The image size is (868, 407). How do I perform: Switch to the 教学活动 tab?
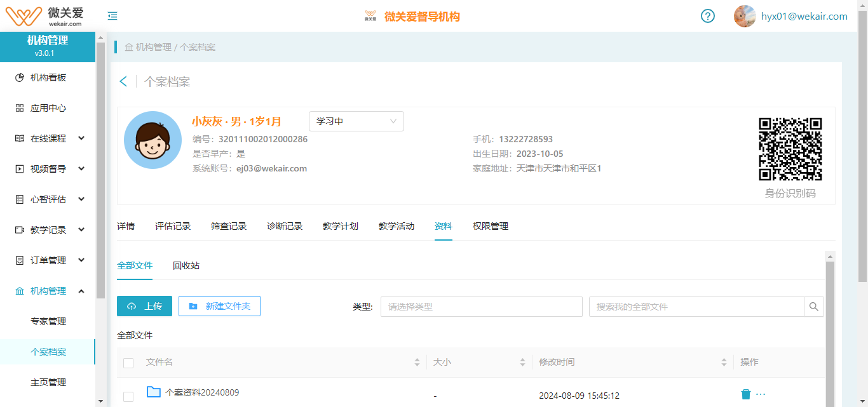[397, 226]
